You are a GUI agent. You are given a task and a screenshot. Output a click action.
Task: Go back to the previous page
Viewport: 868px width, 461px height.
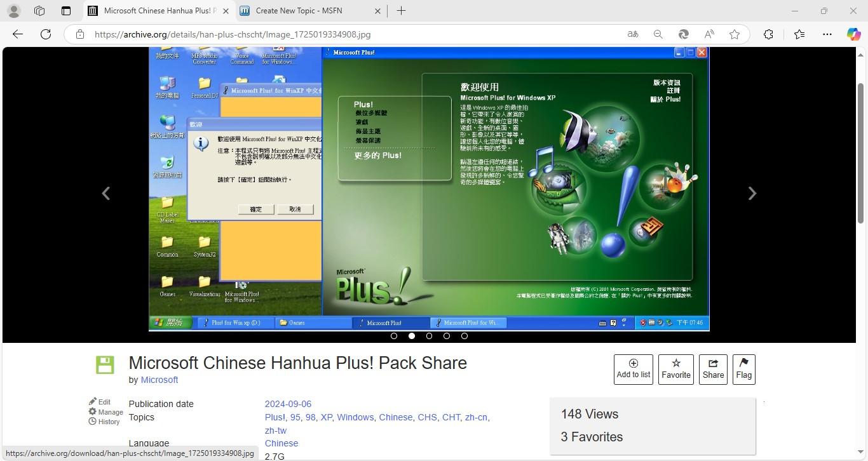pyautogui.click(x=18, y=34)
